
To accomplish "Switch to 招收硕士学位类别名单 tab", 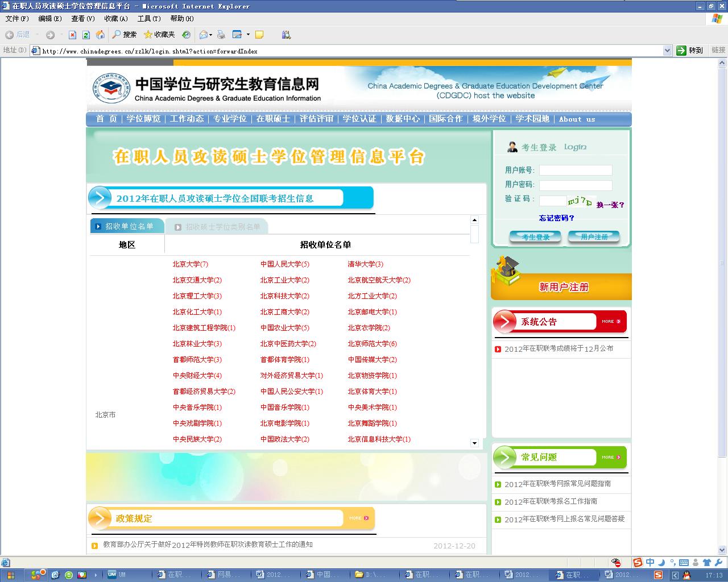I will point(222,227).
